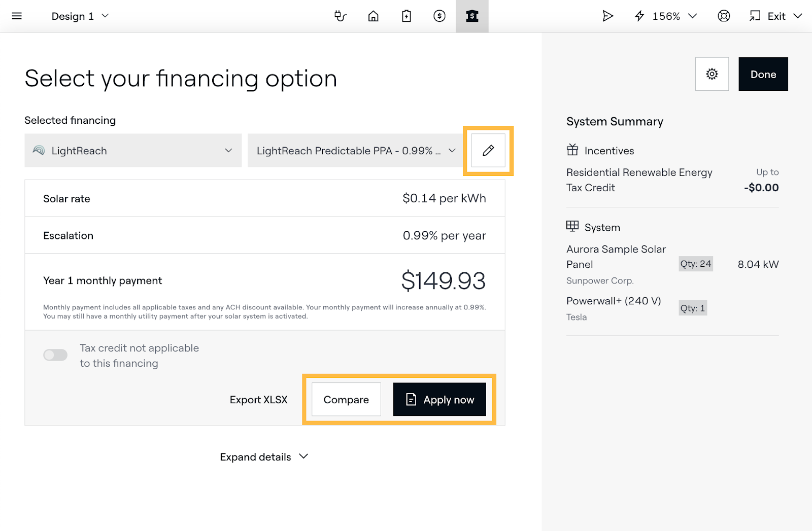This screenshot has height=531, width=812.
Task: Select the financing bank icon tab
Action: click(x=472, y=16)
